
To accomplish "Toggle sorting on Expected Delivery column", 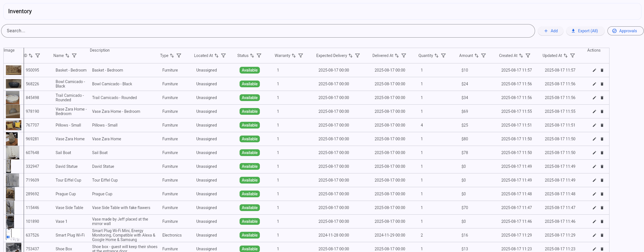I will tap(351, 56).
